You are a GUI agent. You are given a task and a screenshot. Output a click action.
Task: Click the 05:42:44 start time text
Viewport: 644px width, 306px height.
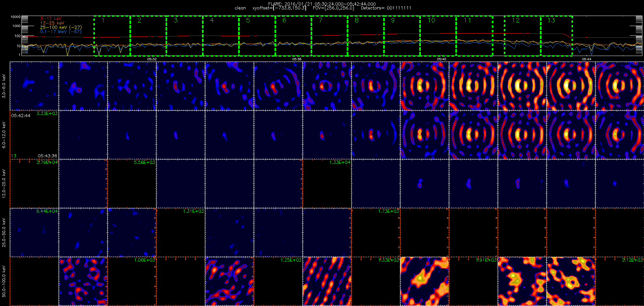[21, 116]
